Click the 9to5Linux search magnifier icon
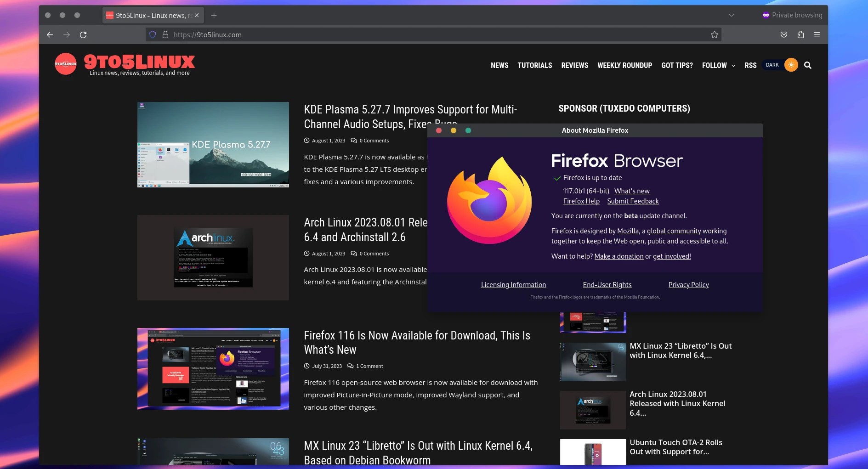 coord(808,65)
